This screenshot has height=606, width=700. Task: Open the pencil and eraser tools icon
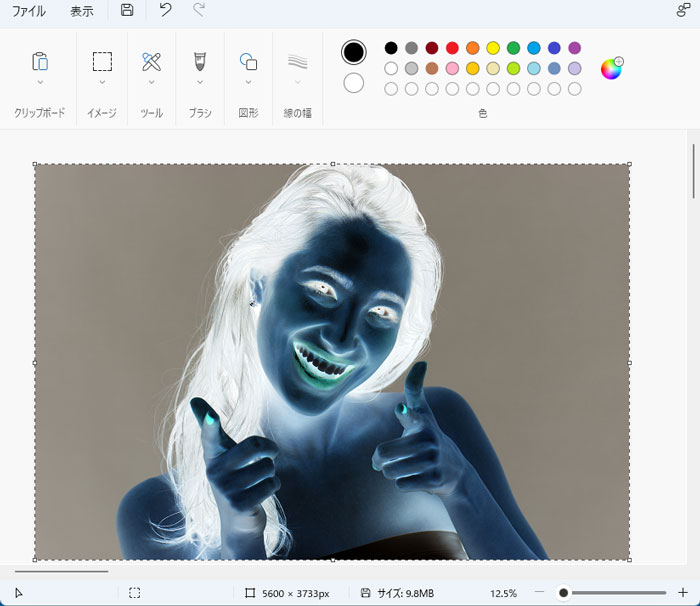click(151, 62)
